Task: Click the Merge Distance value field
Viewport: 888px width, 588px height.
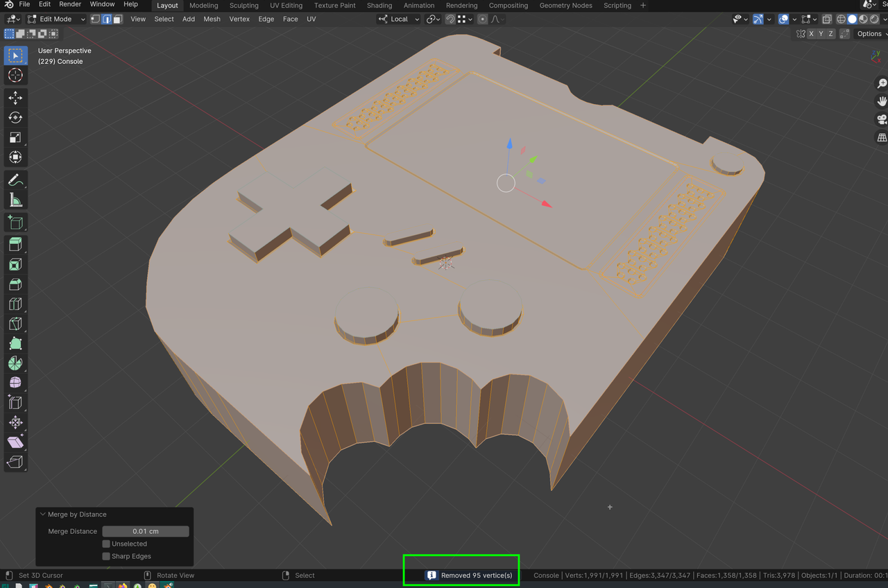Action: (146, 531)
